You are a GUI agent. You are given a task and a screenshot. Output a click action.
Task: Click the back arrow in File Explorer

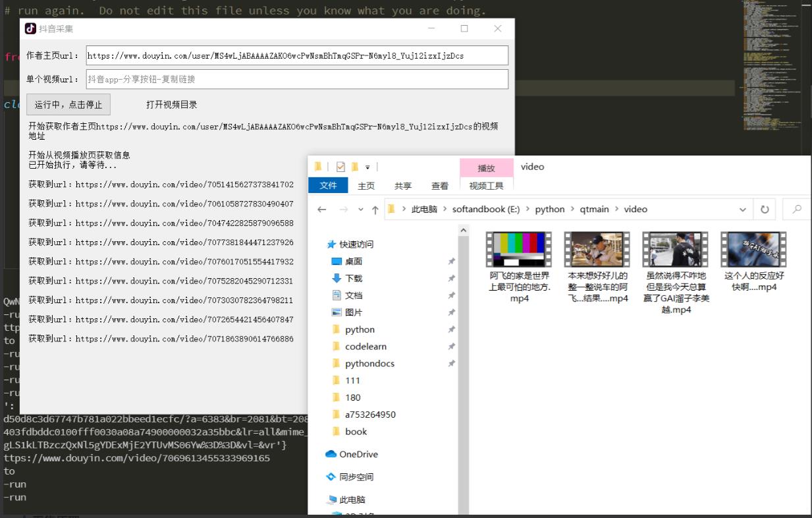click(321, 210)
